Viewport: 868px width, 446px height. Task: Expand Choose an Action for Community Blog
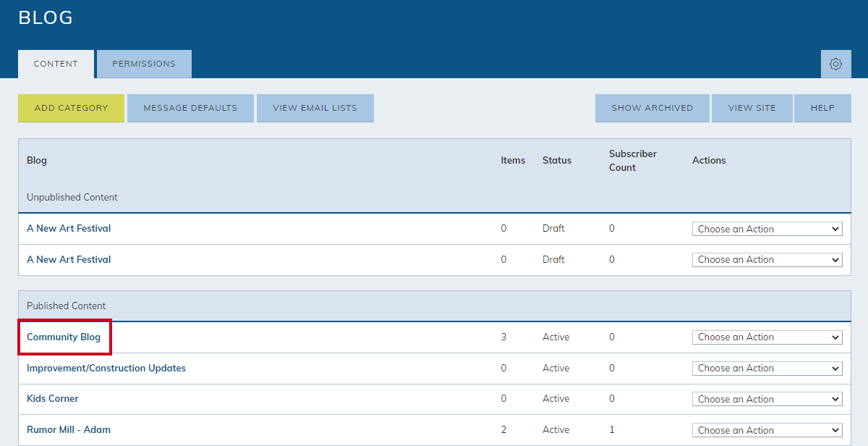point(767,337)
